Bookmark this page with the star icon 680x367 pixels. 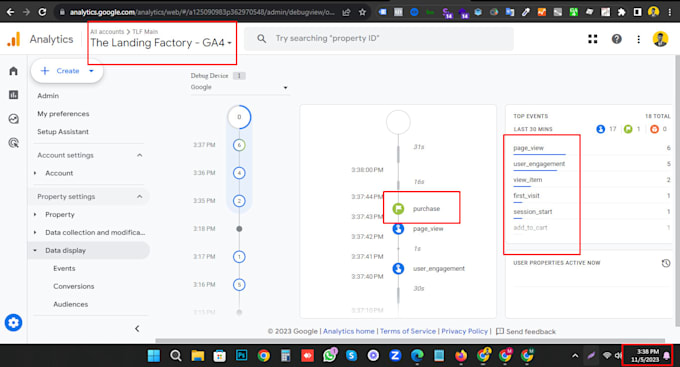[x=363, y=12]
